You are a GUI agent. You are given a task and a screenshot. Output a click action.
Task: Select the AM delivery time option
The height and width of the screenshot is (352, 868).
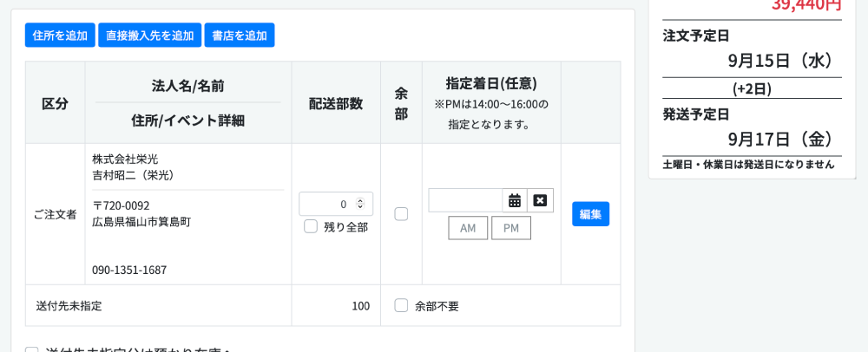(468, 228)
